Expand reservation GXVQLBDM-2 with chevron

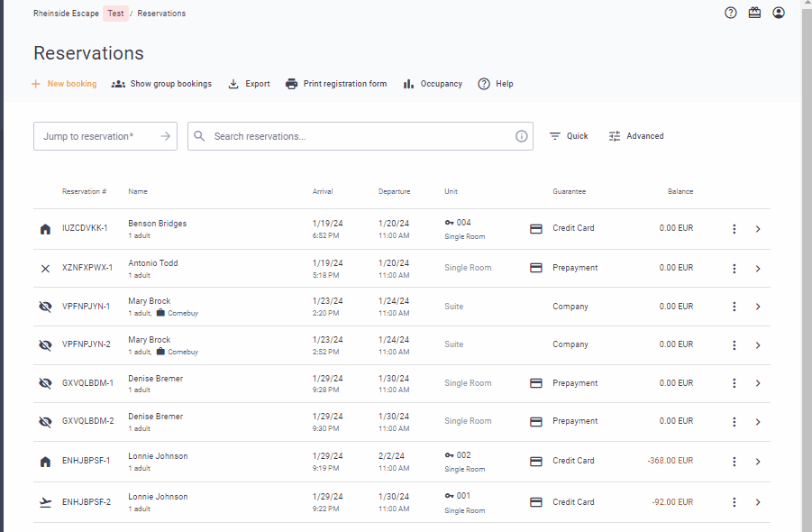pyautogui.click(x=758, y=422)
